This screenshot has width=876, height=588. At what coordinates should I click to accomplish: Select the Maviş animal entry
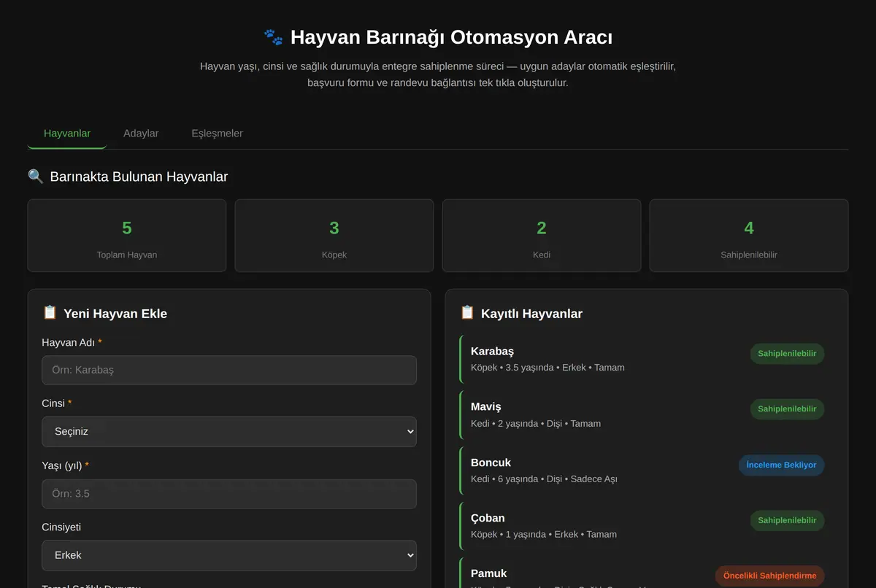647,414
